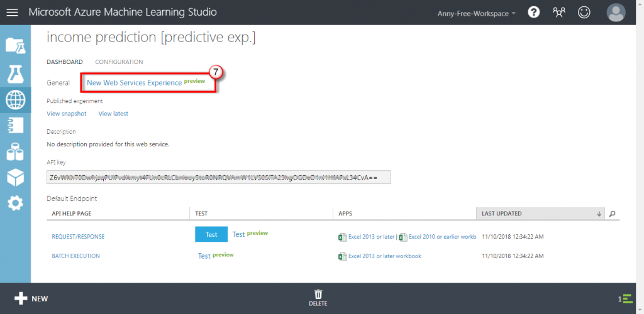The width and height of the screenshot is (644, 314).
Task: Open the community people icon
Action: tap(559, 13)
